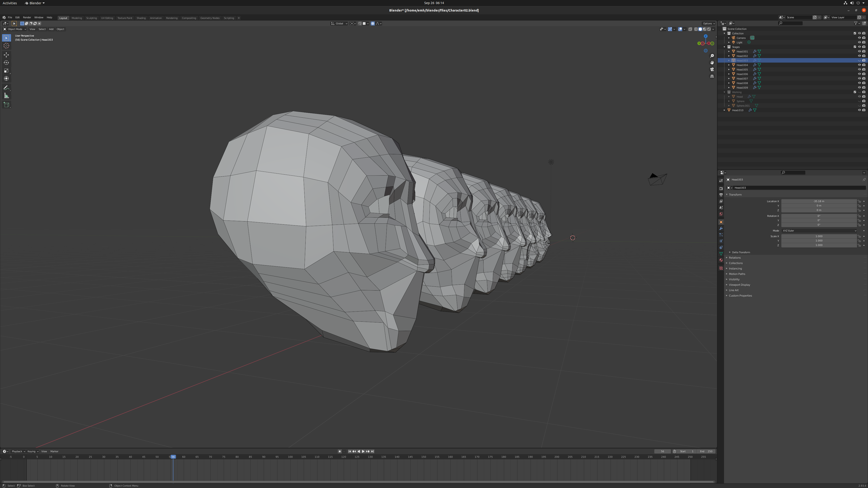868x488 pixels.
Task: Uncheck the Working collection checkbox
Action: point(855,92)
